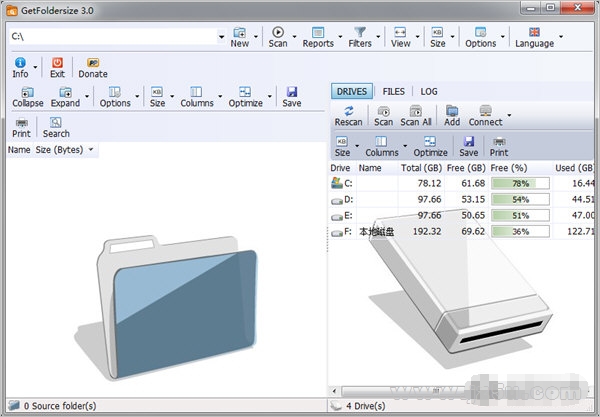Click Size icon in folder pane toolbar
This screenshot has height=417, width=600.
[157, 97]
